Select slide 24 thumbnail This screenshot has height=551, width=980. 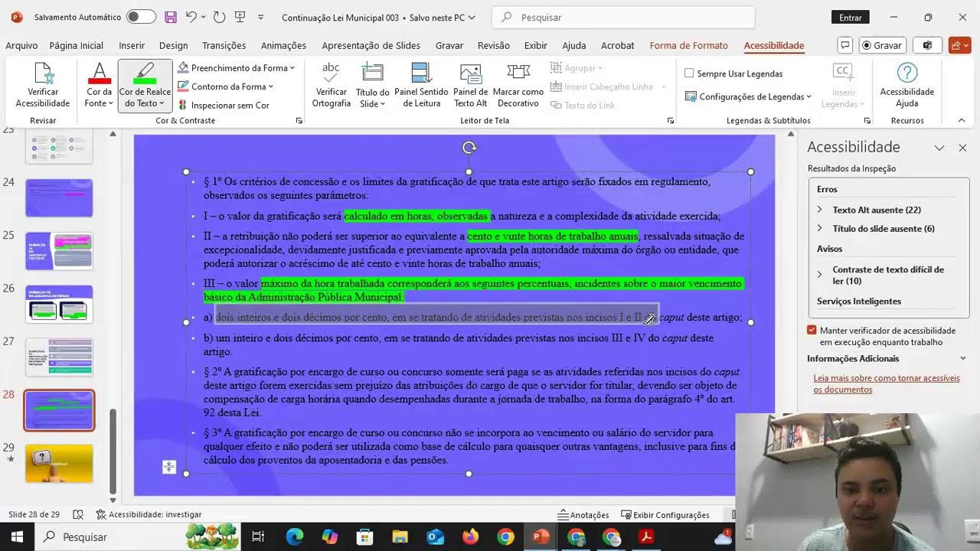(x=59, y=198)
